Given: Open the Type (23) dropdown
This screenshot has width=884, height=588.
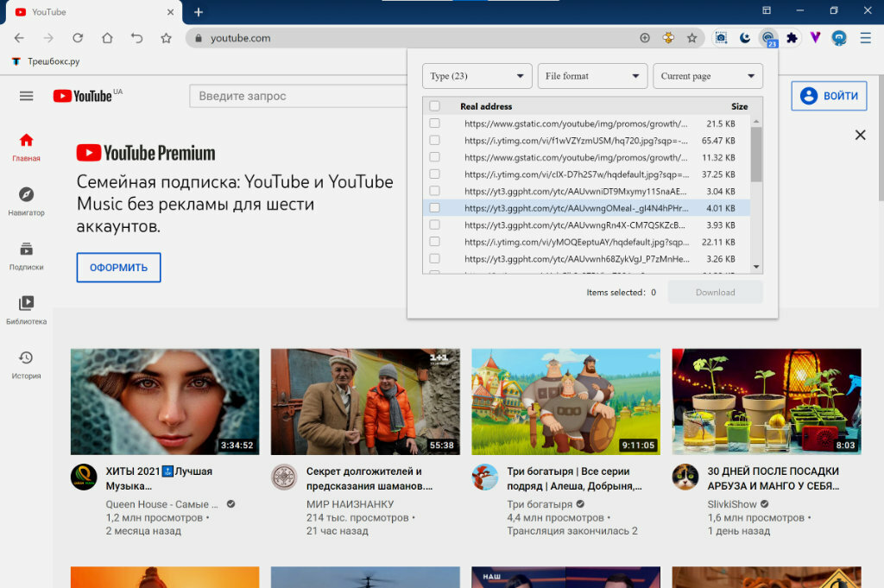Looking at the screenshot, I should tap(477, 76).
